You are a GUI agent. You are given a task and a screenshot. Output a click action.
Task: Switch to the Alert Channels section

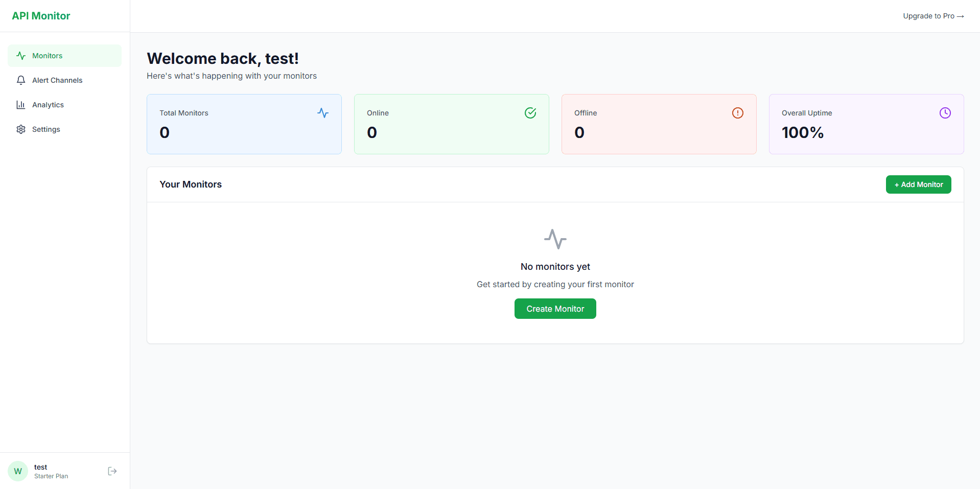(x=57, y=80)
